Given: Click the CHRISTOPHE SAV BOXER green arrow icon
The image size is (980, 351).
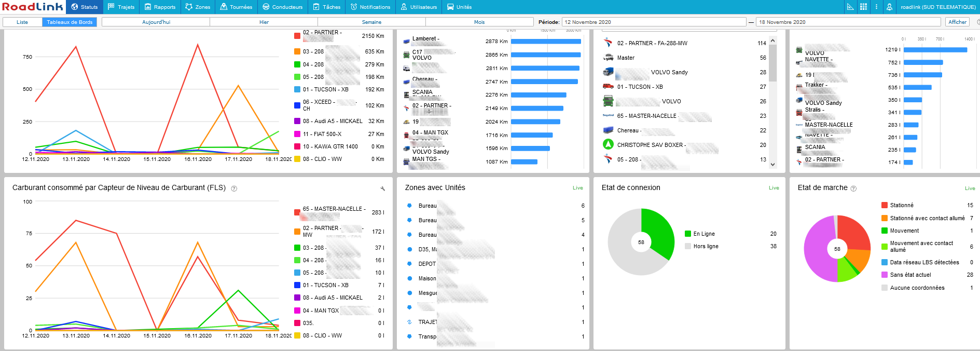Looking at the screenshot, I should pos(608,144).
